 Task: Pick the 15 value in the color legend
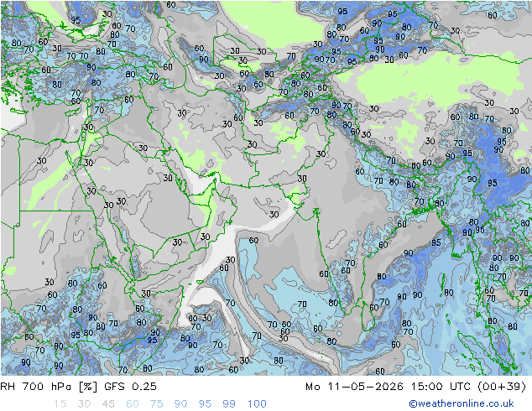[x=60, y=404]
